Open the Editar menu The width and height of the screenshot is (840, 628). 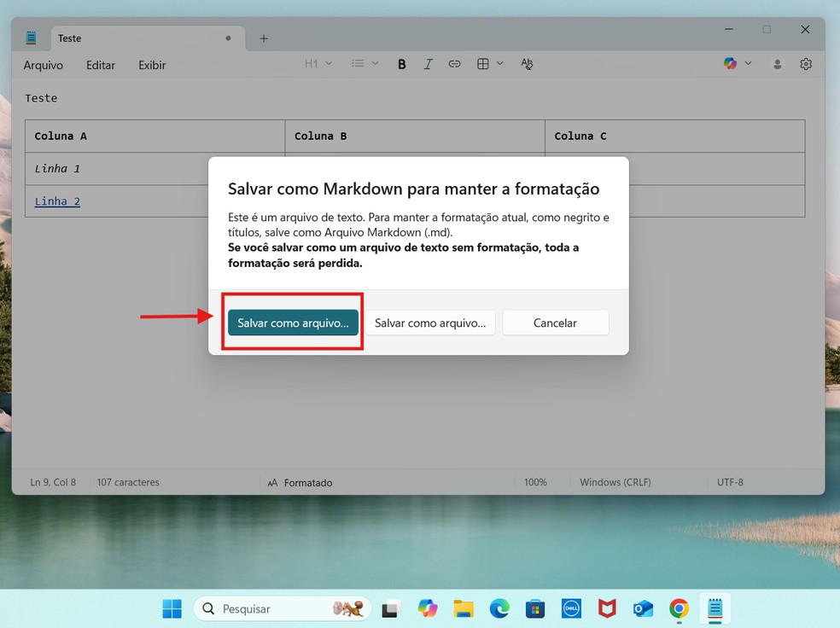click(101, 66)
